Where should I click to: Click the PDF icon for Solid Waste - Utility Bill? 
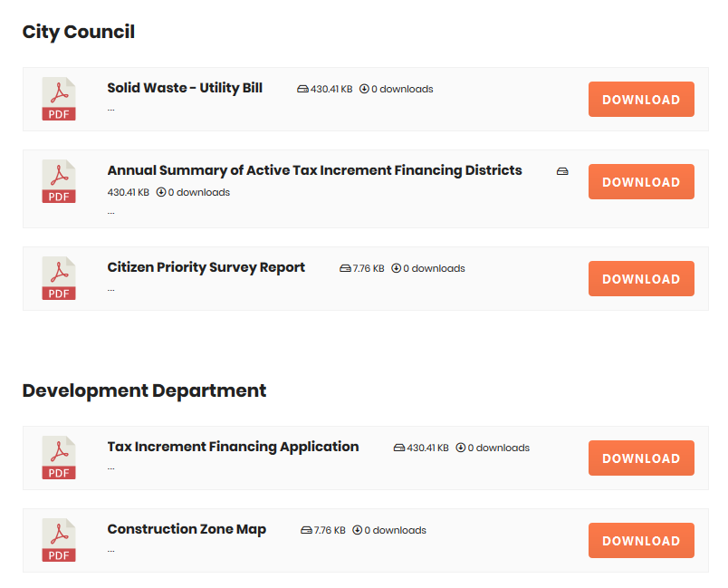click(x=59, y=99)
